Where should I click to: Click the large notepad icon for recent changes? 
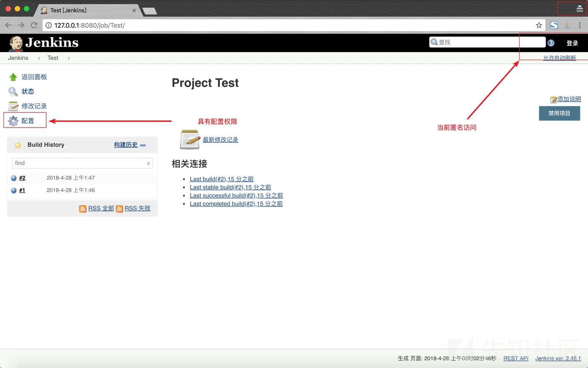[190, 139]
